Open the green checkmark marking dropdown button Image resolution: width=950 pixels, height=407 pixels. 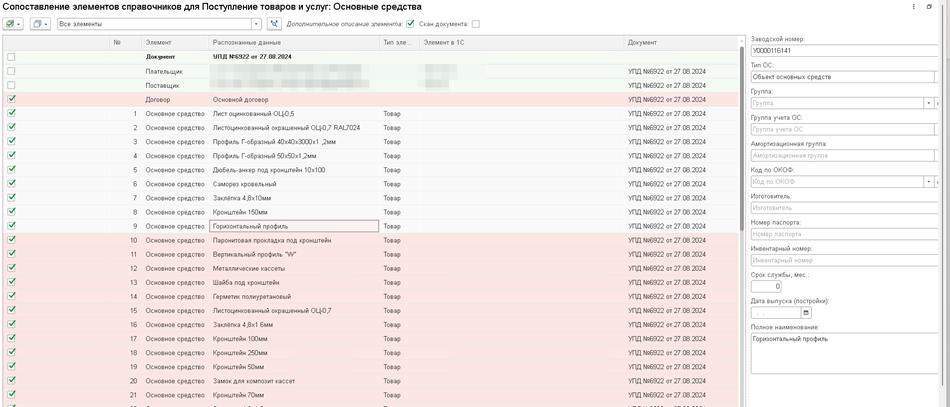click(x=13, y=24)
